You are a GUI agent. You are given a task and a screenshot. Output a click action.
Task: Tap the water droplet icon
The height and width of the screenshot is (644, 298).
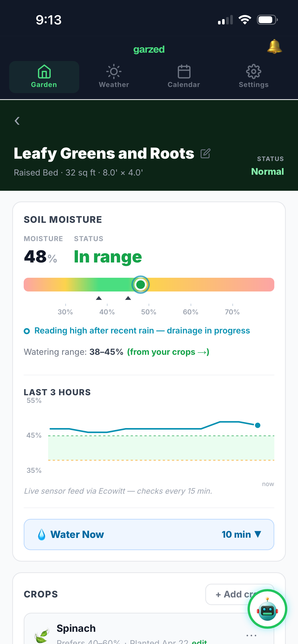42,534
